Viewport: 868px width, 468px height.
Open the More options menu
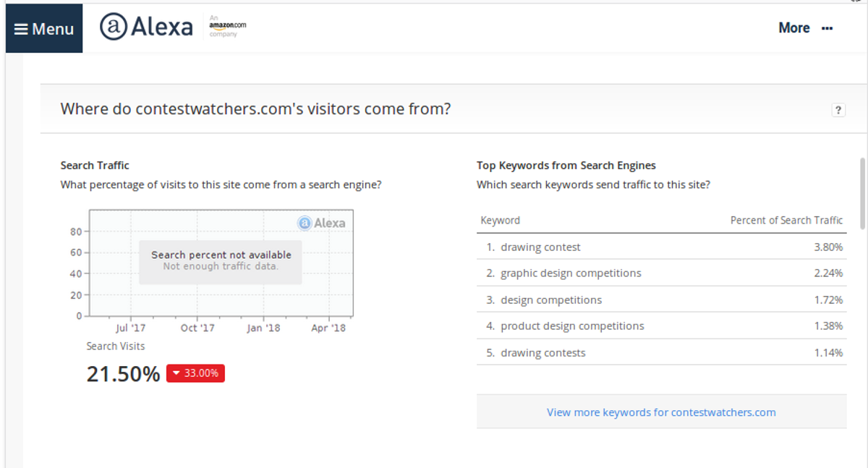pyautogui.click(x=805, y=28)
